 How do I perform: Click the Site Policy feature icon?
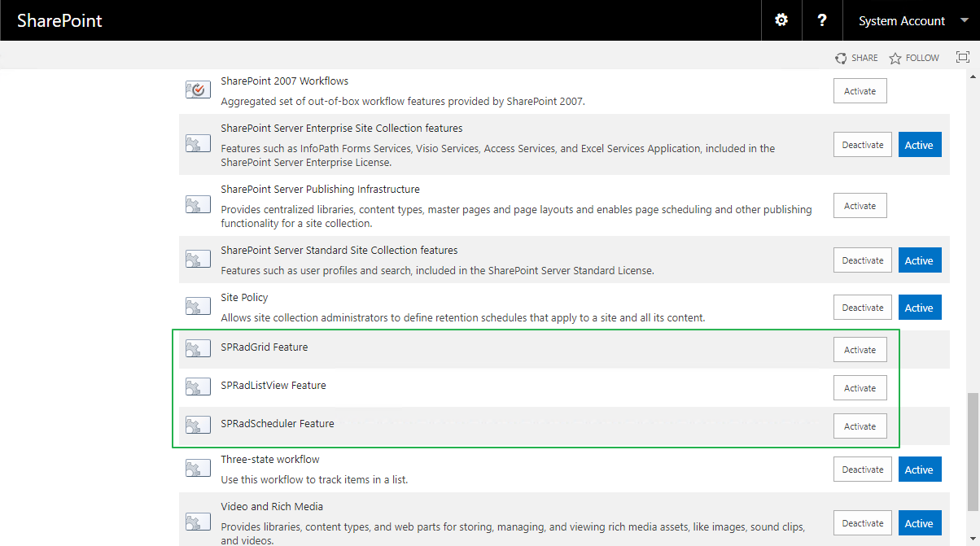click(x=198, y=307)
